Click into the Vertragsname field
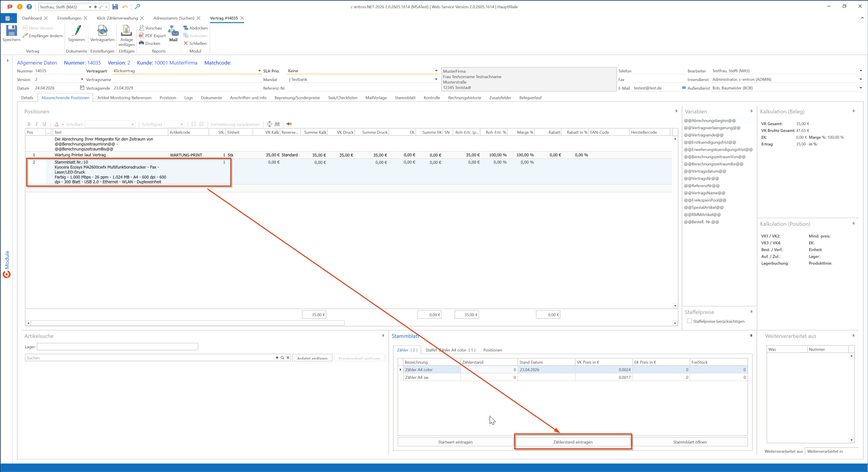The height and width of the screenshot is (472, 868). pyautogui.click(x=186, y=79)
